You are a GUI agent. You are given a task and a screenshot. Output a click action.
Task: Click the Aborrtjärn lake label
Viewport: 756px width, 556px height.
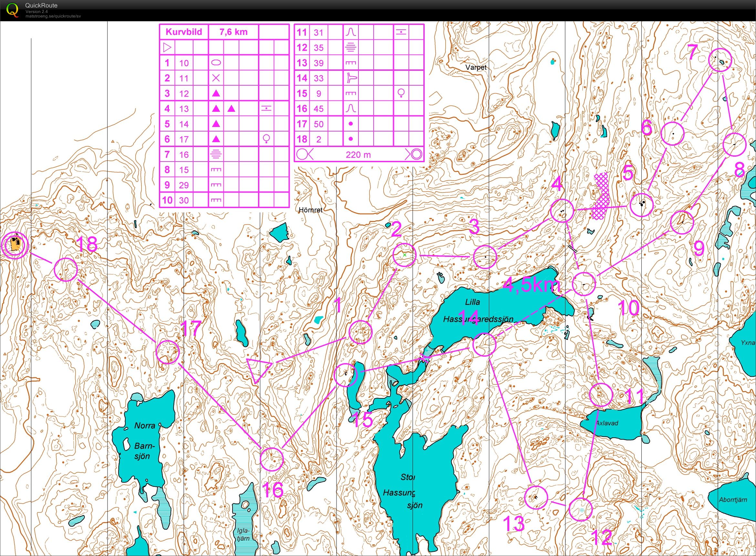733,500
